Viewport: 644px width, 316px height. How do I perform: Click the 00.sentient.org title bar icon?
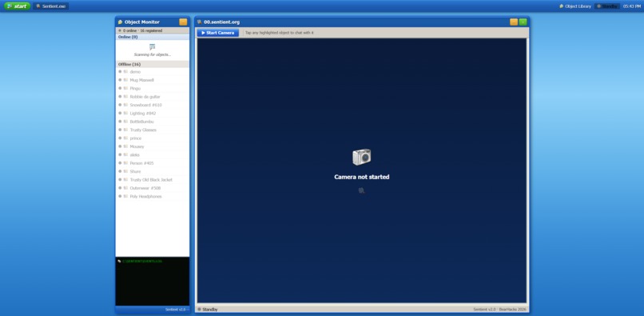pyautogui.click(x=200, y=22)
